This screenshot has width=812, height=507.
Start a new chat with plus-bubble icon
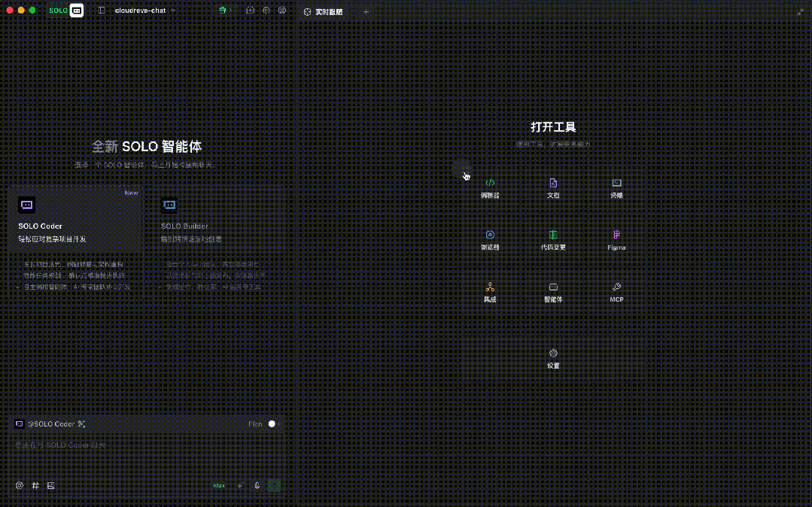pyautogui.click(x=250, y=11)
